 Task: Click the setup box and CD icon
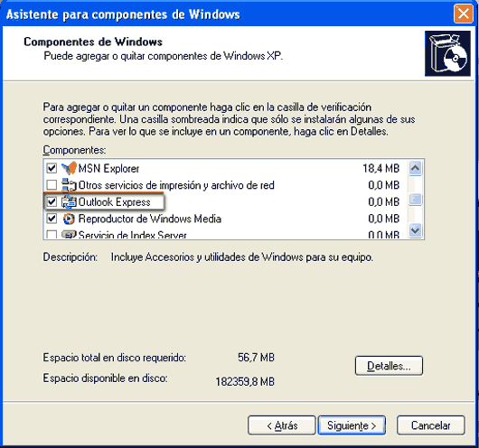point(447,53)
